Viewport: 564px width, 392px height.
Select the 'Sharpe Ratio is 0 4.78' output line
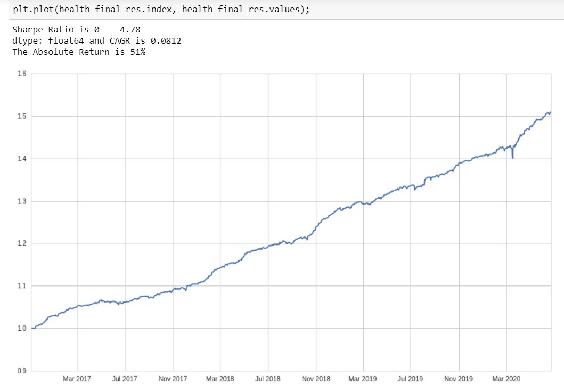pyautogui.click(x=76, y=29)
